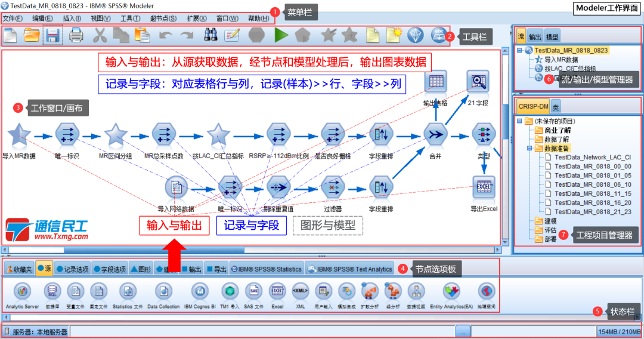Click the 服务器: 本地服务器 status entry
The width and height of the screenshot is (644, 339).
click(x=36, y=332)
